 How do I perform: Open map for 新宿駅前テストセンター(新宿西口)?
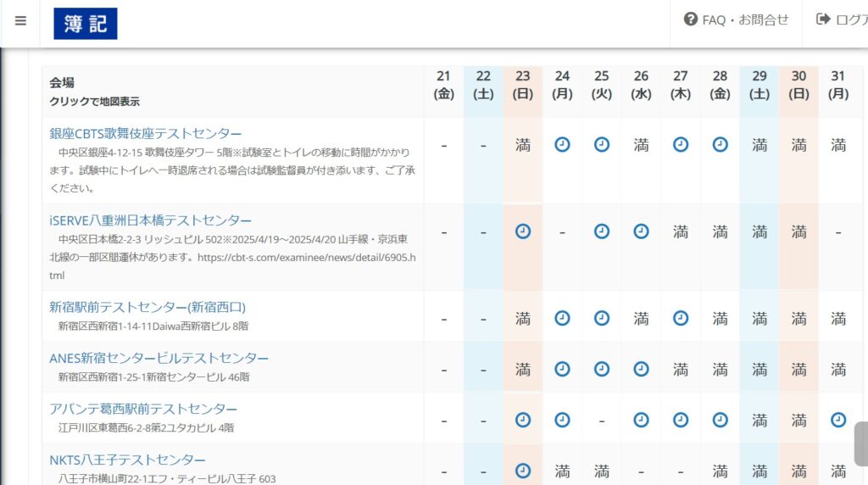[147, 307]
